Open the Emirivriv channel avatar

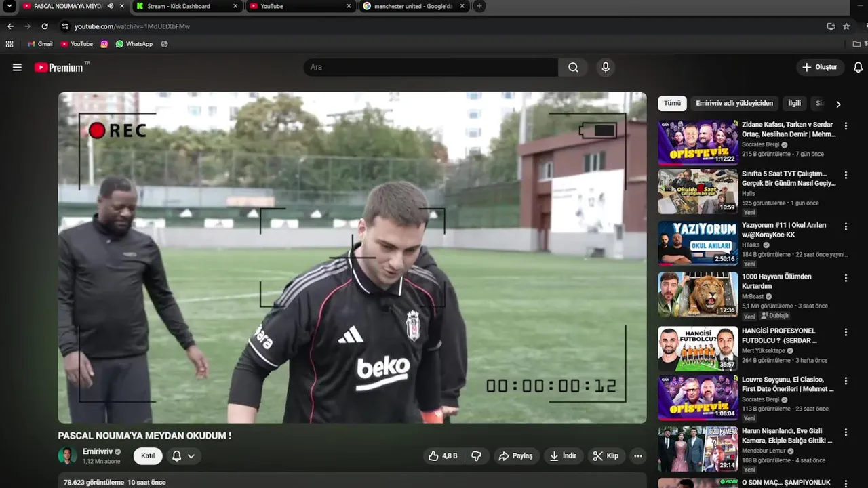tap(67, 456)
